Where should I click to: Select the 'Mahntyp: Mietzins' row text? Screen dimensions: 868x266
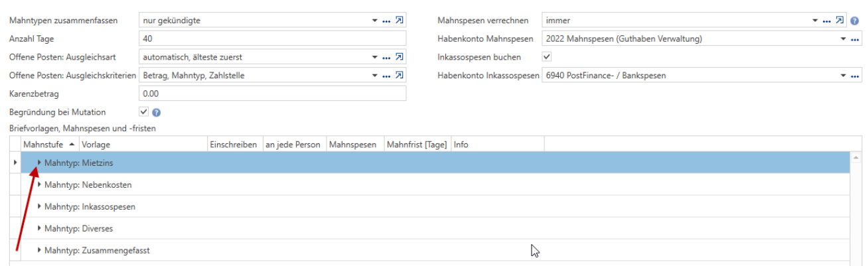click(80, 163)
